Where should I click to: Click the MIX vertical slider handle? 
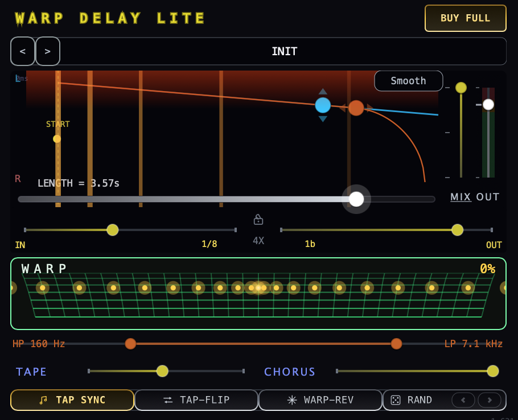pos(461,88)
